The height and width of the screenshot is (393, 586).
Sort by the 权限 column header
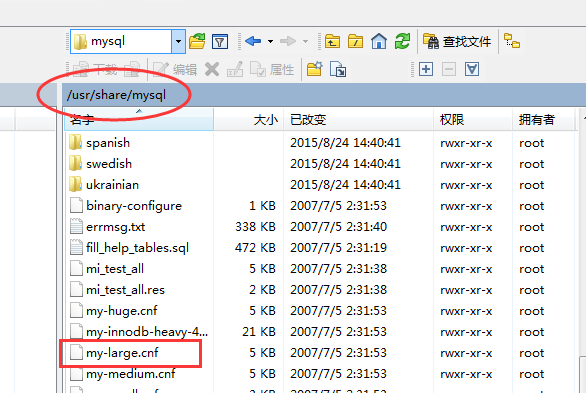(473, 120)
